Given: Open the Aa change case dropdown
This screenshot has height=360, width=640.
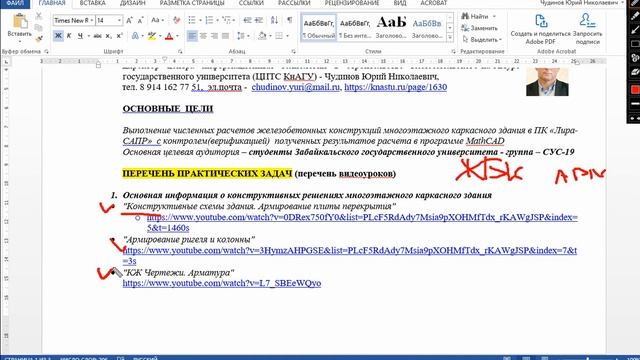Looking at the screenshot, I should click(158, 20).
